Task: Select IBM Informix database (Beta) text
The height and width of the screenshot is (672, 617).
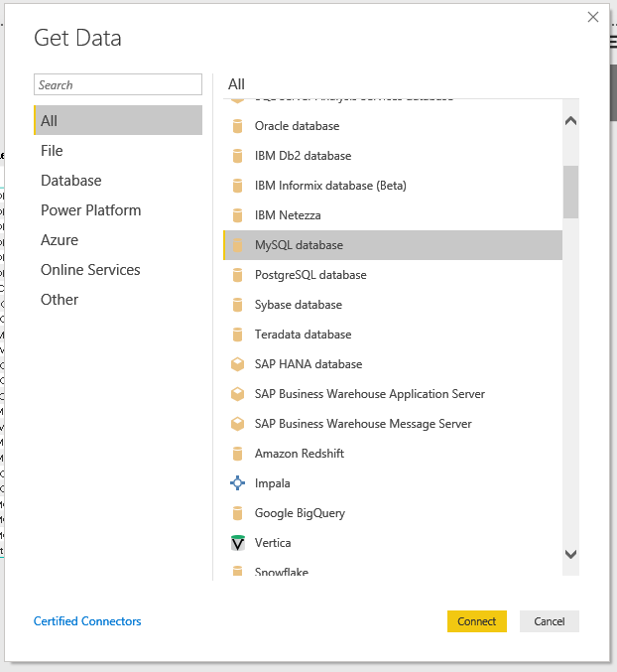Action: point(330,186)
